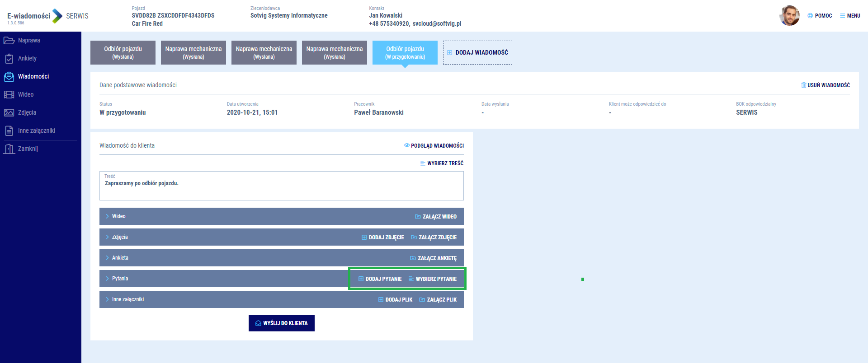Click the Zamknij door icon
The image size is (868, 363).
tap(9, 149)
